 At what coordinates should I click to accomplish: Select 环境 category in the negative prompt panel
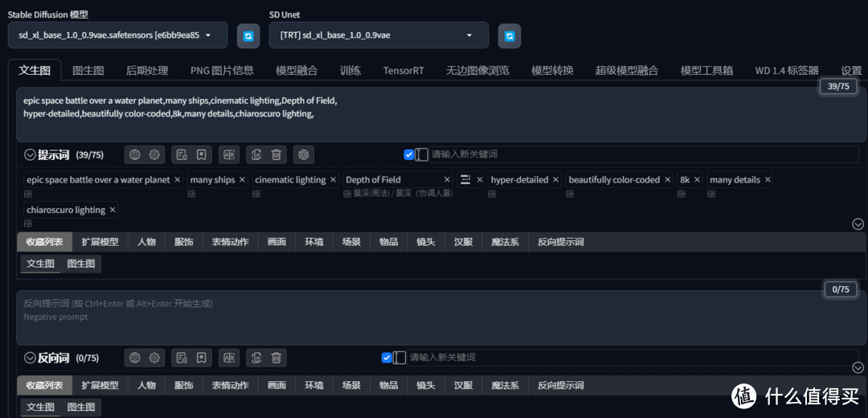(314, 385)
